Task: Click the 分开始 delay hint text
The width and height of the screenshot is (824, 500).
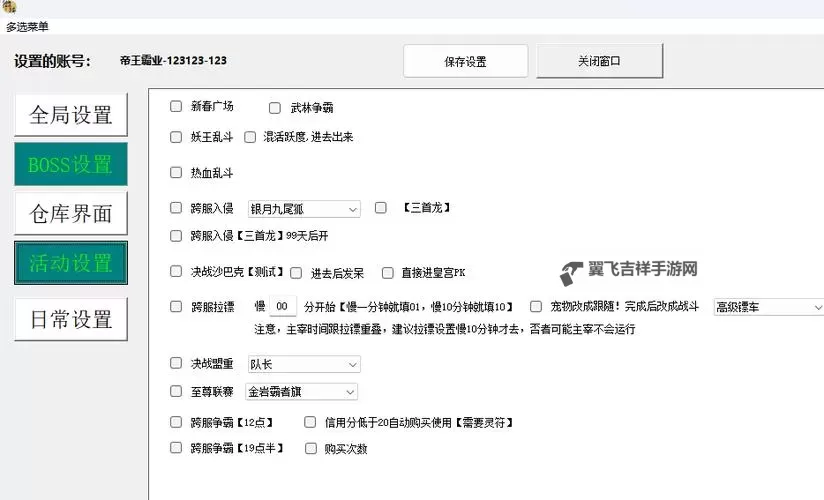Action: [x=408, y=307]
